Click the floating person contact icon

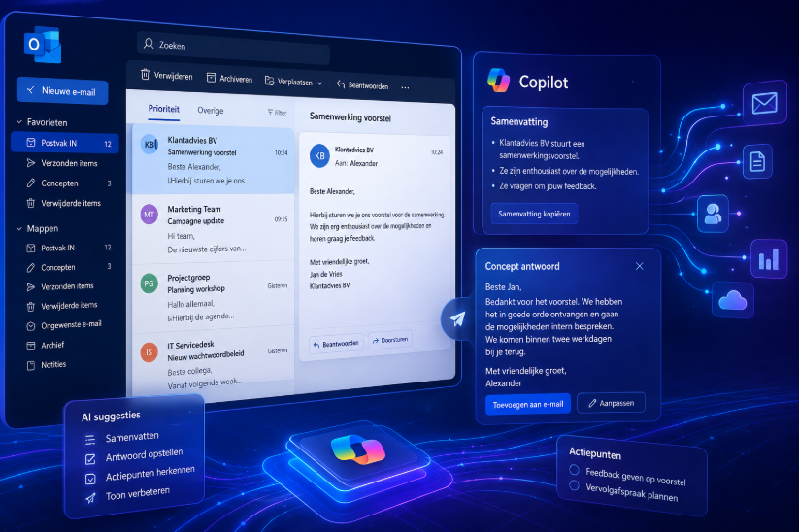(713, 214)
